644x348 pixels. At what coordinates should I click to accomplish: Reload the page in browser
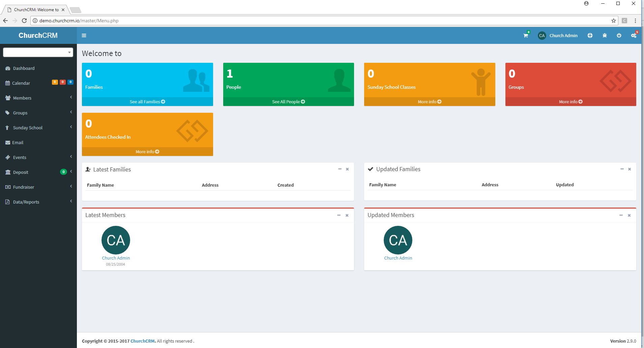(24, 21)
